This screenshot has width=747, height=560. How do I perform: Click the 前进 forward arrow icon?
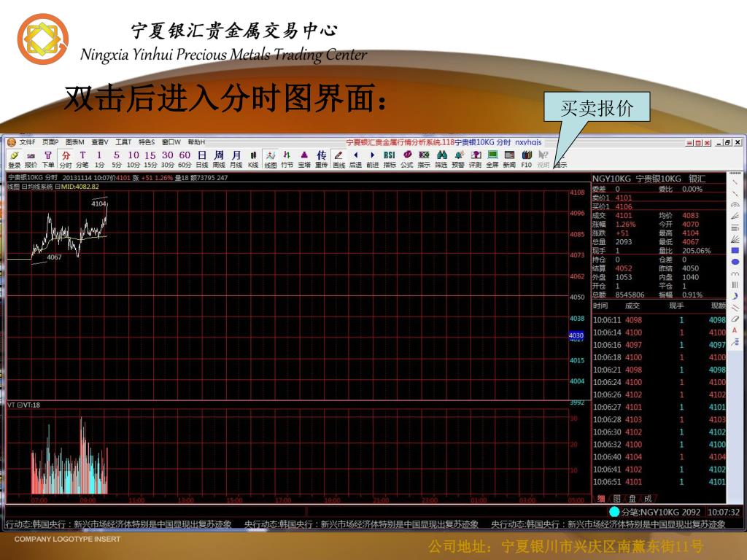point(373,159)
